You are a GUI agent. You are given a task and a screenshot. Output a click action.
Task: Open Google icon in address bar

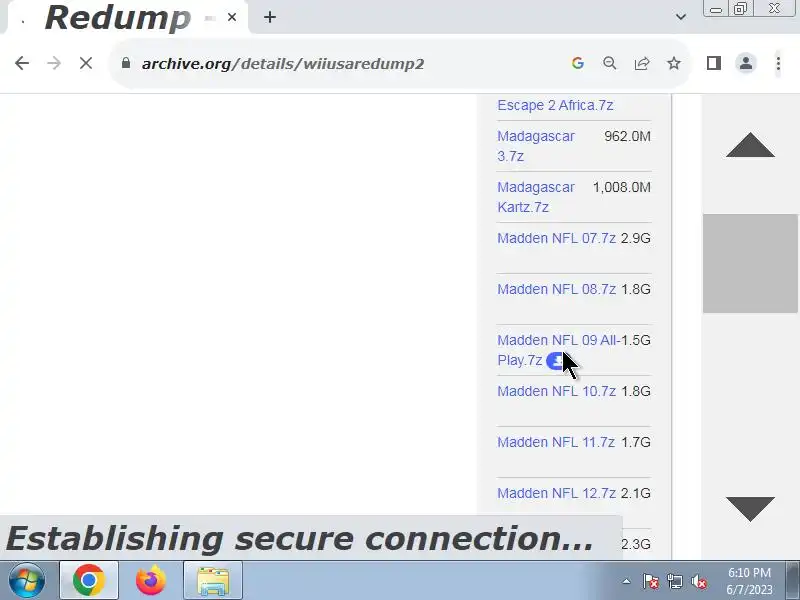pyautogui.click(x=578, y=63)
